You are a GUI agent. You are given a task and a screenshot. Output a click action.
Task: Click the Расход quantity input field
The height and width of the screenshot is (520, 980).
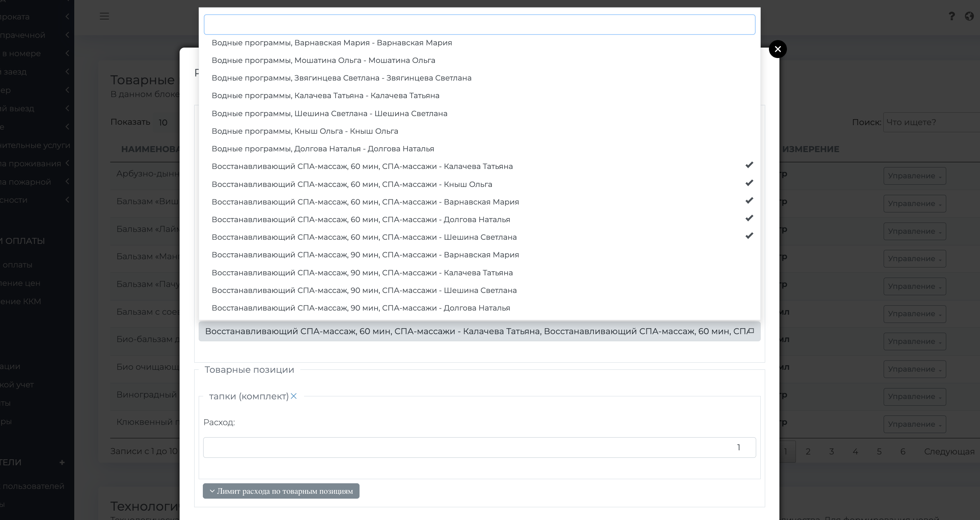coord(480,447)
